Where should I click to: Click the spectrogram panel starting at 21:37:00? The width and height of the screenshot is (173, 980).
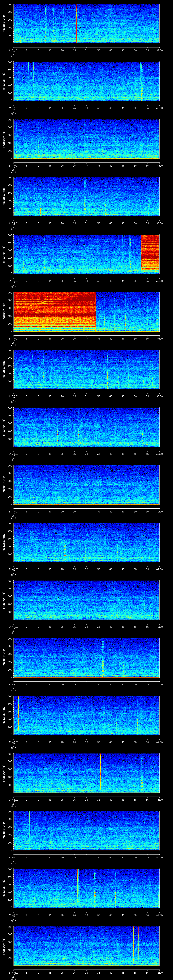87,369
